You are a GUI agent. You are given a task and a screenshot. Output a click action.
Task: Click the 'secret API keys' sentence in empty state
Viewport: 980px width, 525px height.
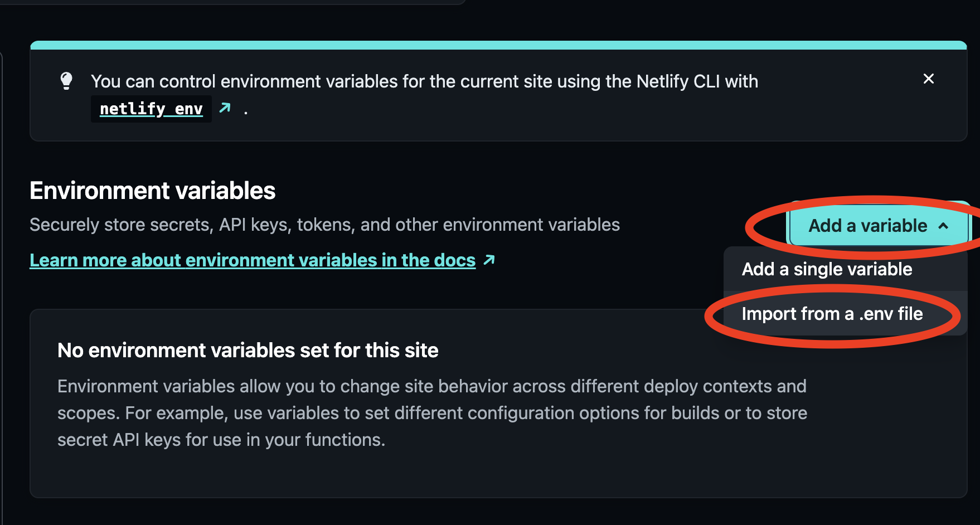(221, 440)
